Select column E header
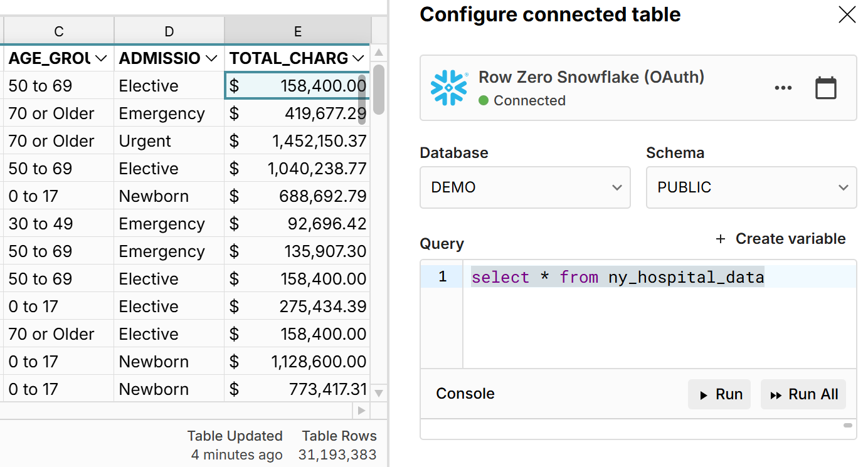 pos(297,31)
